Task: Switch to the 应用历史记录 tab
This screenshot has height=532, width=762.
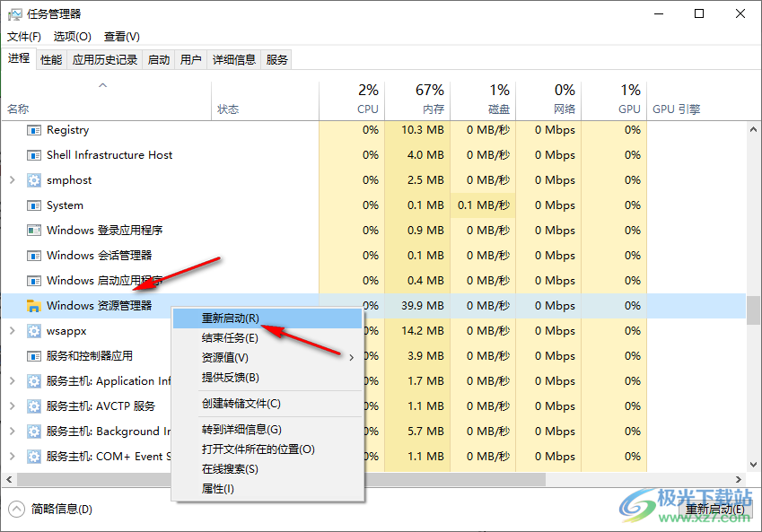Action: [x=104, y=60]
